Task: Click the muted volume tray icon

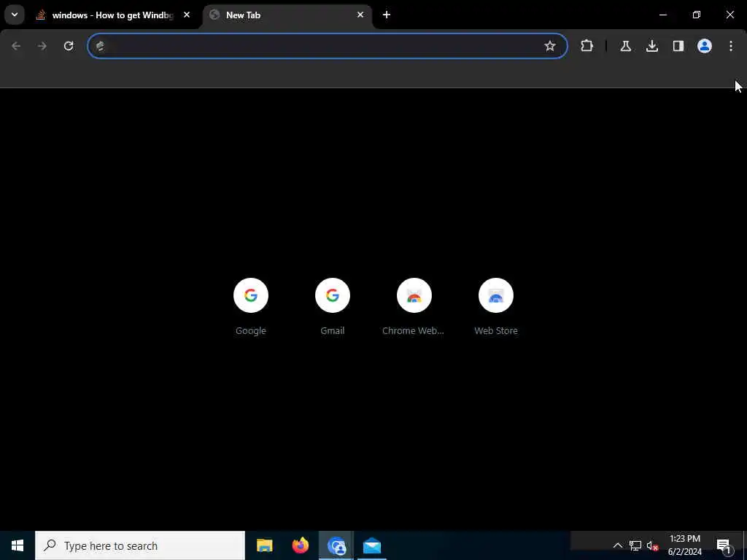Action: point(652,545)
